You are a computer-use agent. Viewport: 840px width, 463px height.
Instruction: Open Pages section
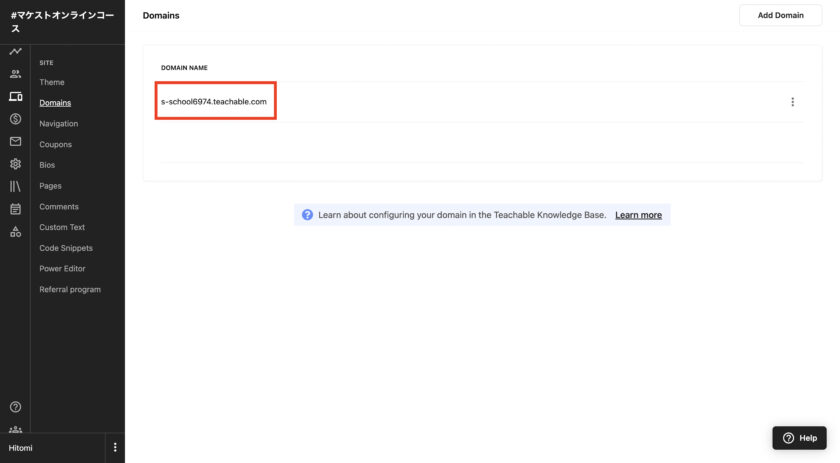[x=50, y=186]
